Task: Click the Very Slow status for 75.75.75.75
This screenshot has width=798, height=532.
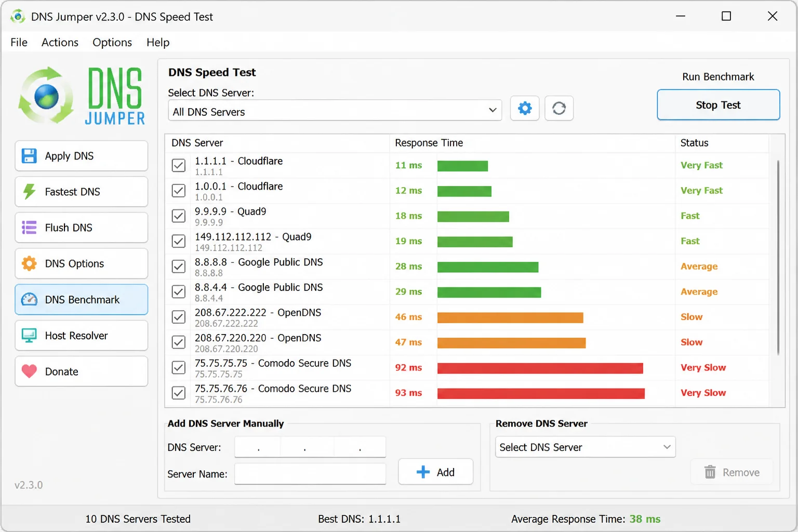Action: (x=703, y=367)
